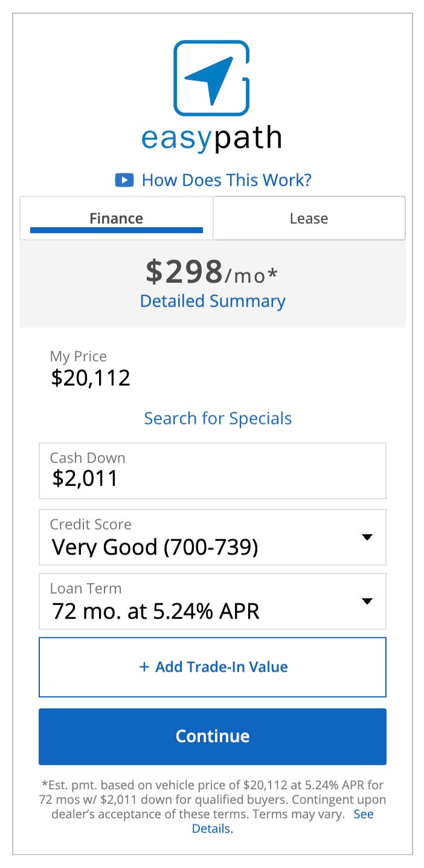
Task: Open Search for Specials
Action: [x=217, y=418]
